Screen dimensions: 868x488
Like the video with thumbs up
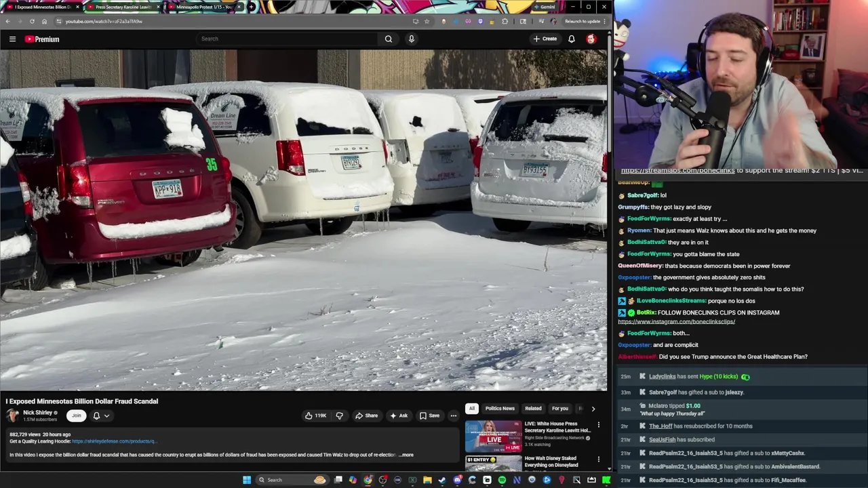coord(315,415)
